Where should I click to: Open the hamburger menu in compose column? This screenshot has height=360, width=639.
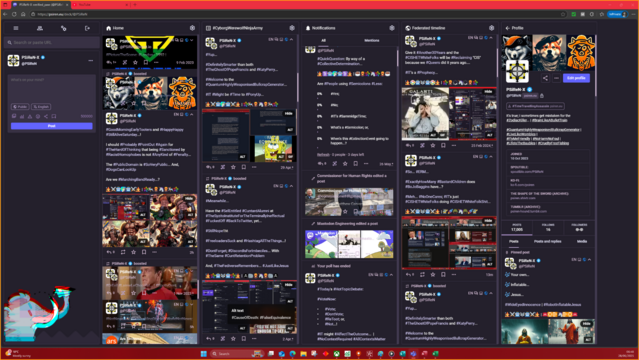[x=16, y=28]
